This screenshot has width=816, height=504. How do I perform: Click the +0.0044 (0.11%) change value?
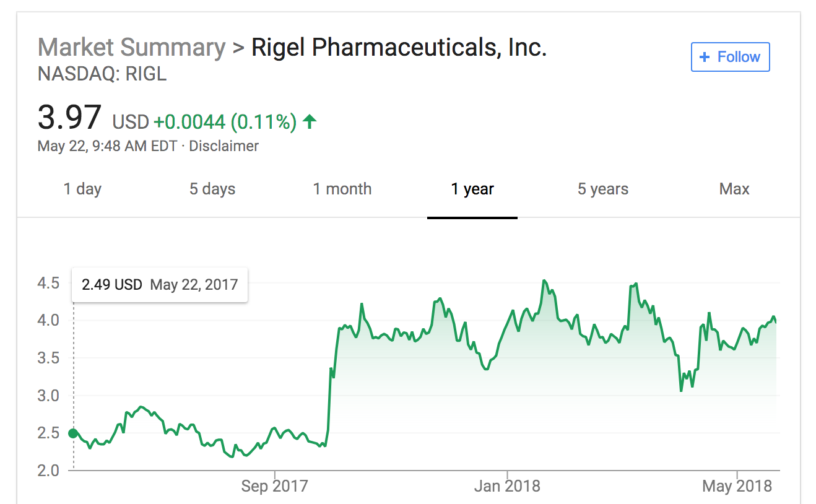pyautogui.click(x=225, y=122)
